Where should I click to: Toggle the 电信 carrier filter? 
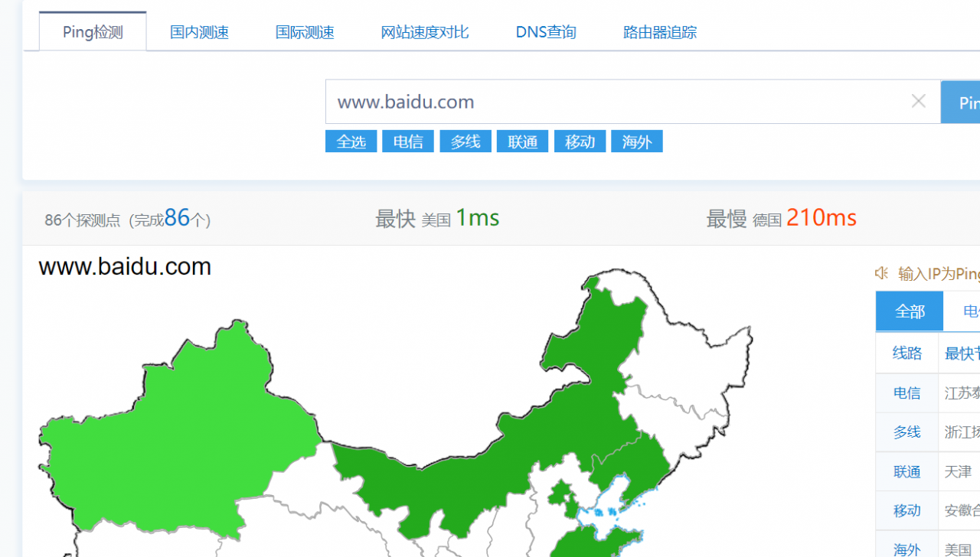click(407, 141)
